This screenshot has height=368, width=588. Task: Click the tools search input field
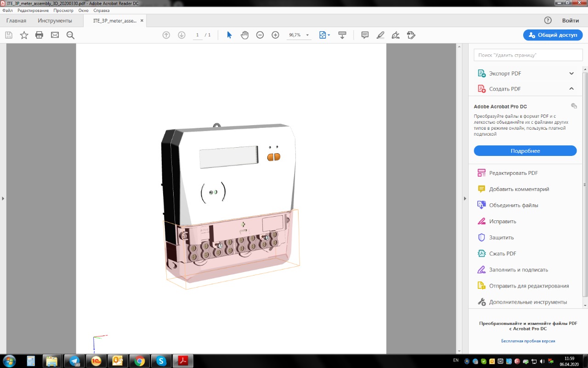(525, 55)
